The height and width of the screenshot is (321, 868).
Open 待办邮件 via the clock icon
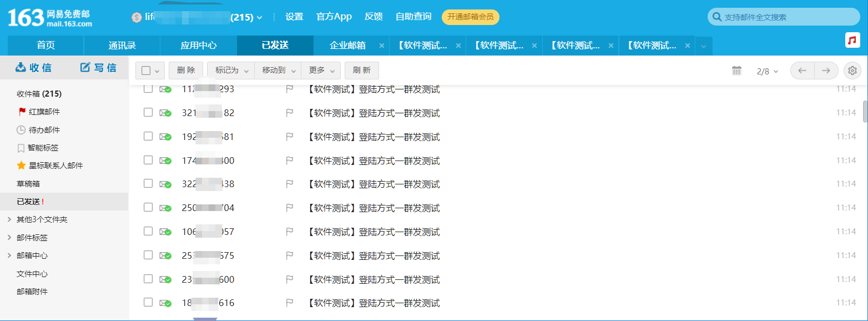[21, 129]
